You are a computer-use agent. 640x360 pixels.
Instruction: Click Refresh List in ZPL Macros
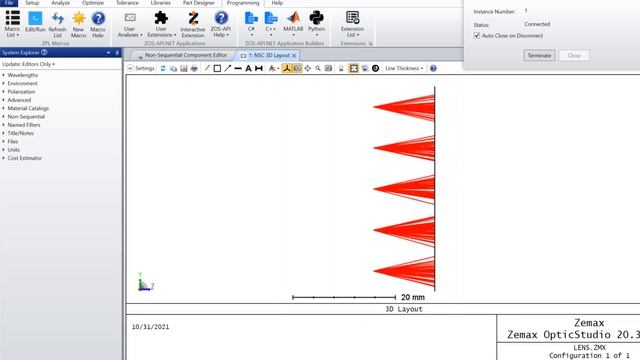tap(57, 24)
